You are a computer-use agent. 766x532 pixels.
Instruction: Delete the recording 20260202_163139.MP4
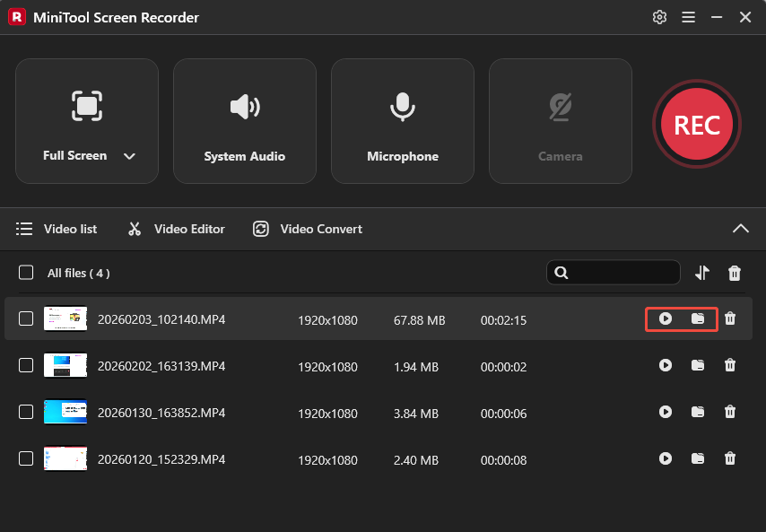[730, 365]
